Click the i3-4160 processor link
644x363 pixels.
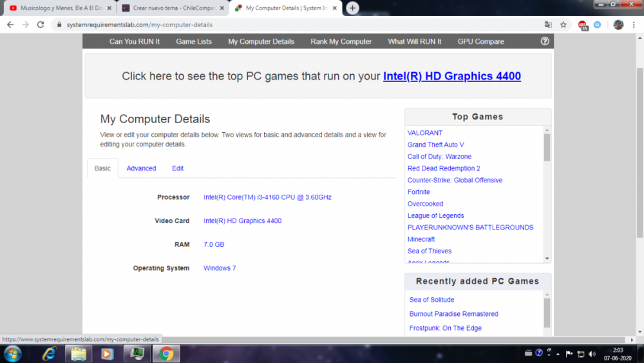pyautogui.click(x=267, y=197)
